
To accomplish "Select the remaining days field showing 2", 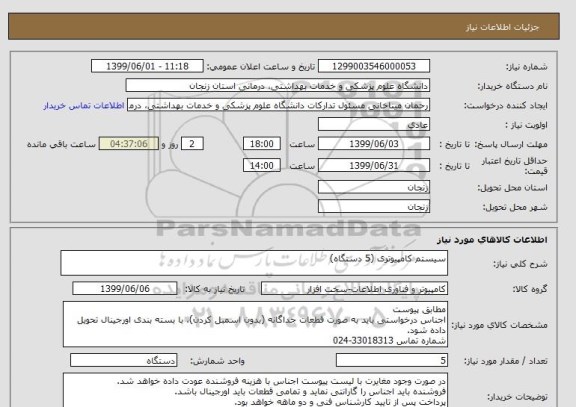I will point(192,144).
